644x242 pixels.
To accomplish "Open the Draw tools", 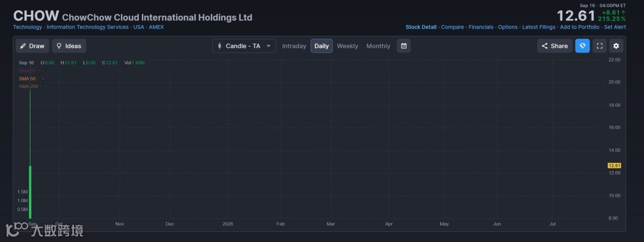I will point(32,46).
